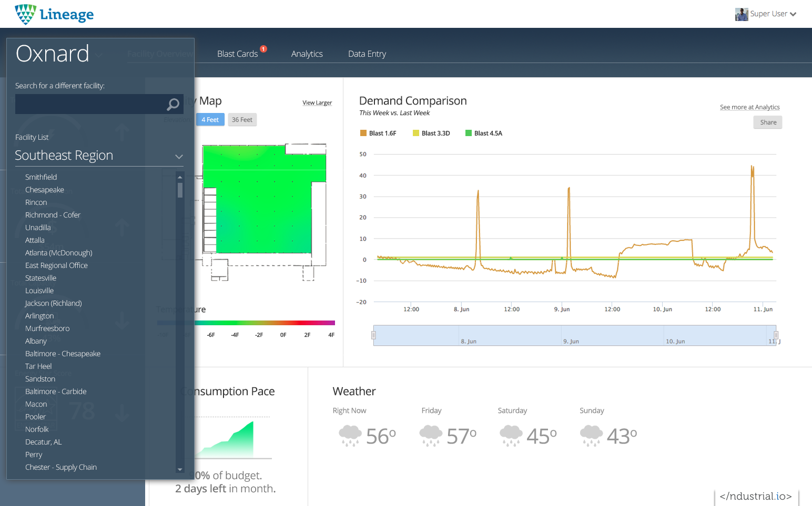Collapse the Oxnard facility selector chevron
Image resolution: width=812 pixels, height=506 pixels.
pos(99,55)
